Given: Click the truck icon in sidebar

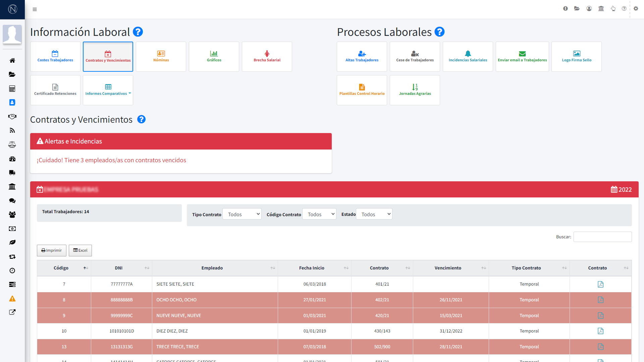Looking at the screenshot, I should [x=12, y=173].
